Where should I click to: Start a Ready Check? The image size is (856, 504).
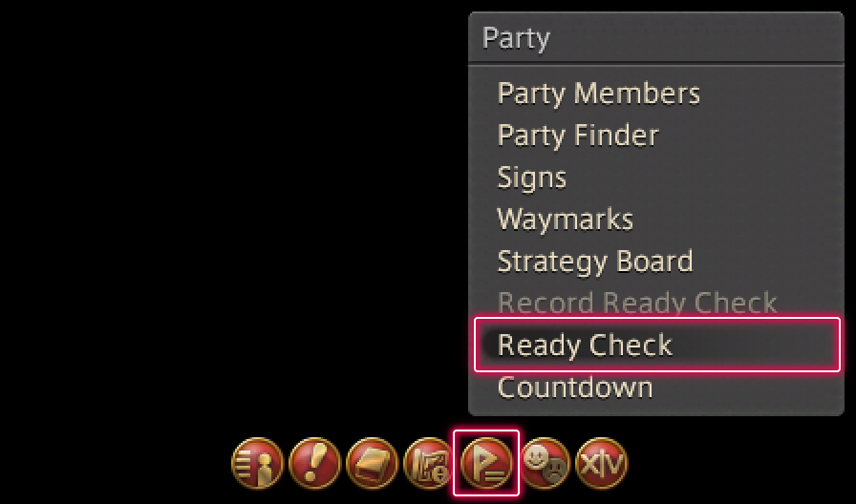click(x=585, y=346)
